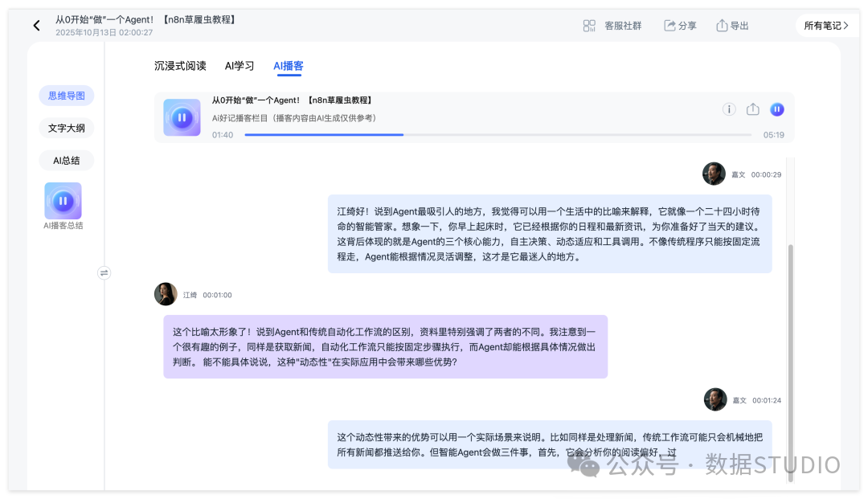This screenshot has width=868, height=499.
Task: Click the date 2025年10月13日 02:00:27
Action: coord(104,33)
